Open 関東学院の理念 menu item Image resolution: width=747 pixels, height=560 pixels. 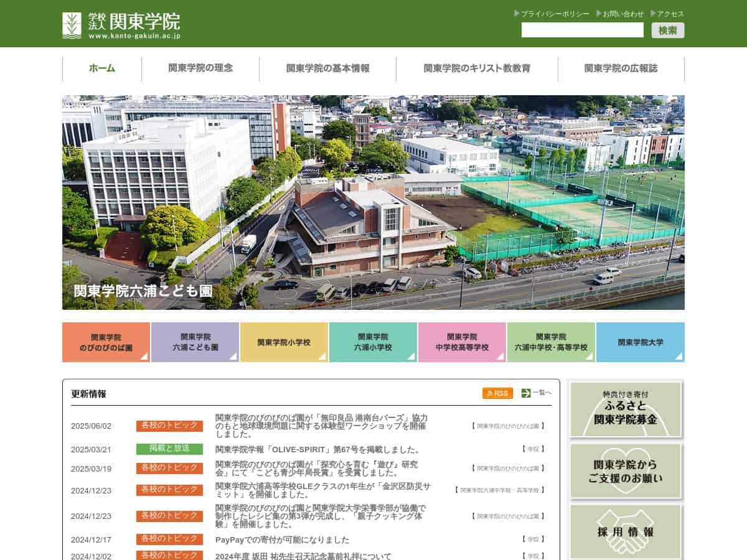(x=200, y=68)
